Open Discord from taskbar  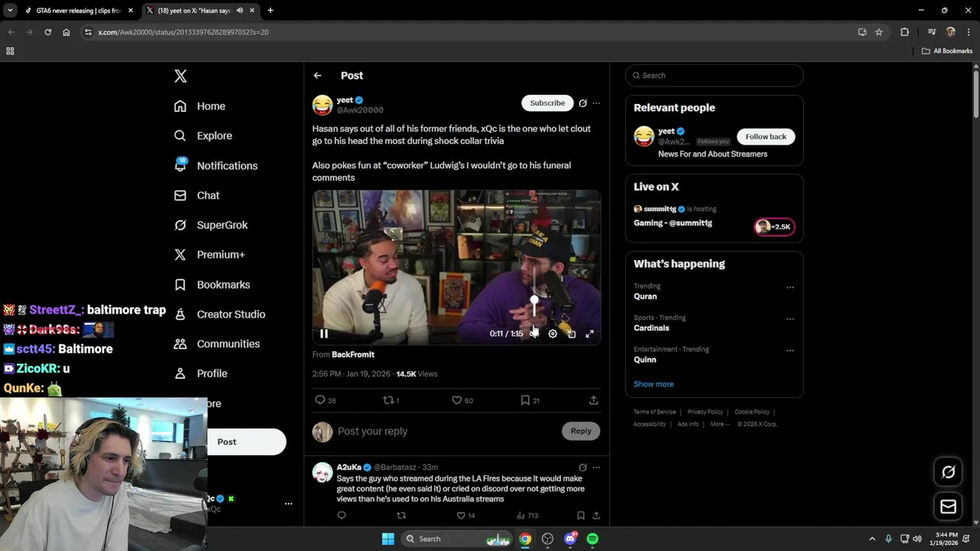point(570,539)
